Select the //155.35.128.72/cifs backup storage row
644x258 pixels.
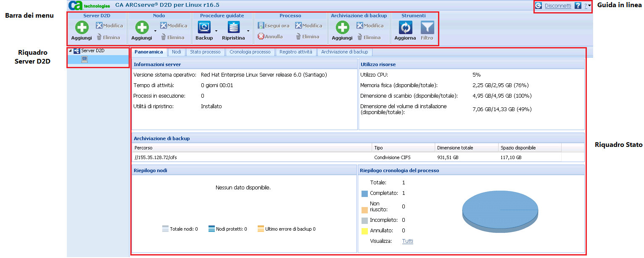252,157
